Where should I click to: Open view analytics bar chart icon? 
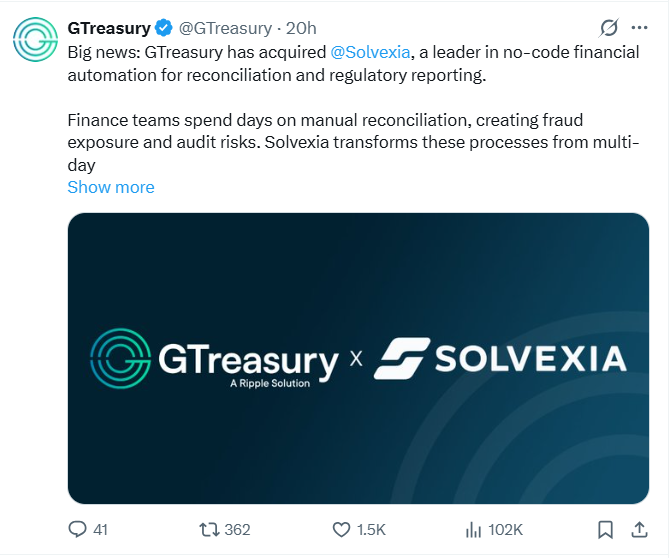pyautogui.click(x=473, y=529)
